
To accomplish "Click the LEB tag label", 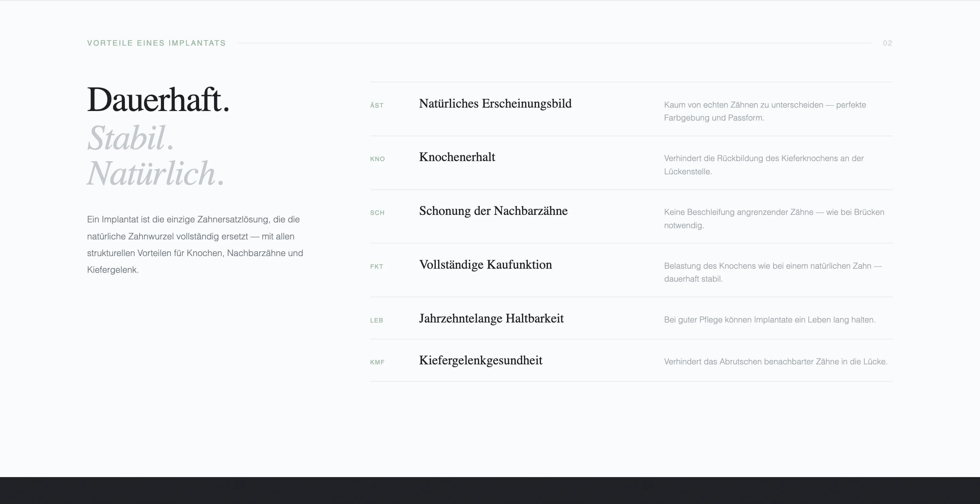I will point(376,320).
